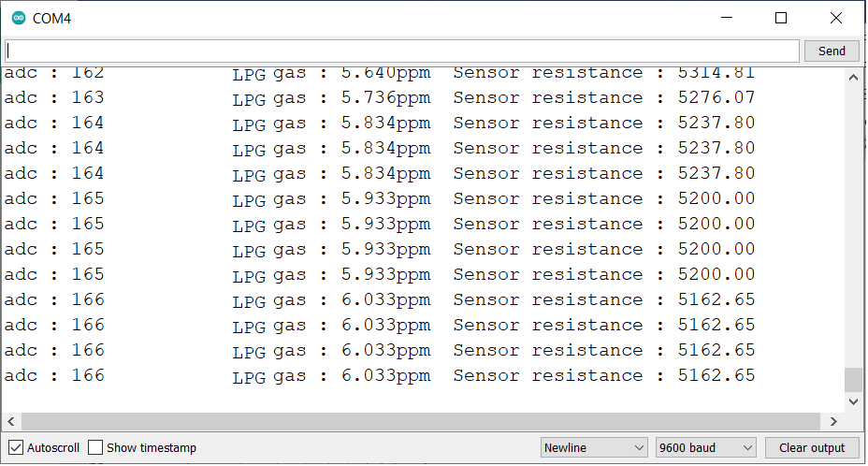This screenshot has width=868, height=466.
Task: Click the vertical scrollbar thumb
Action: (853, 380)
